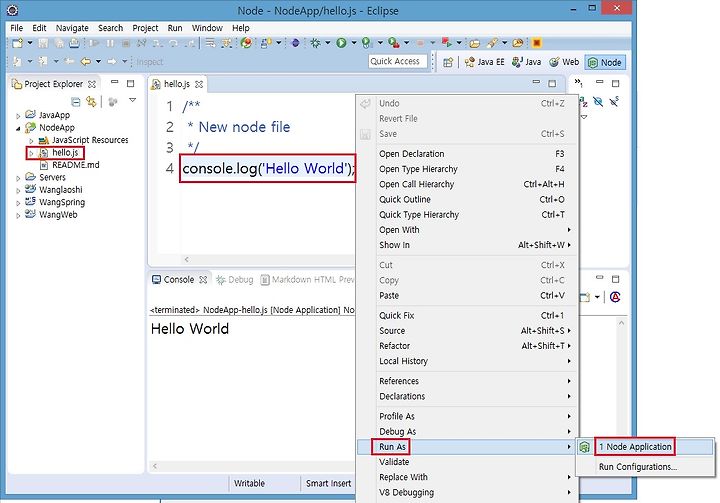720x503 pixels.
Task: Click the Back navigation arrow icon
Action: coord(86,61)
